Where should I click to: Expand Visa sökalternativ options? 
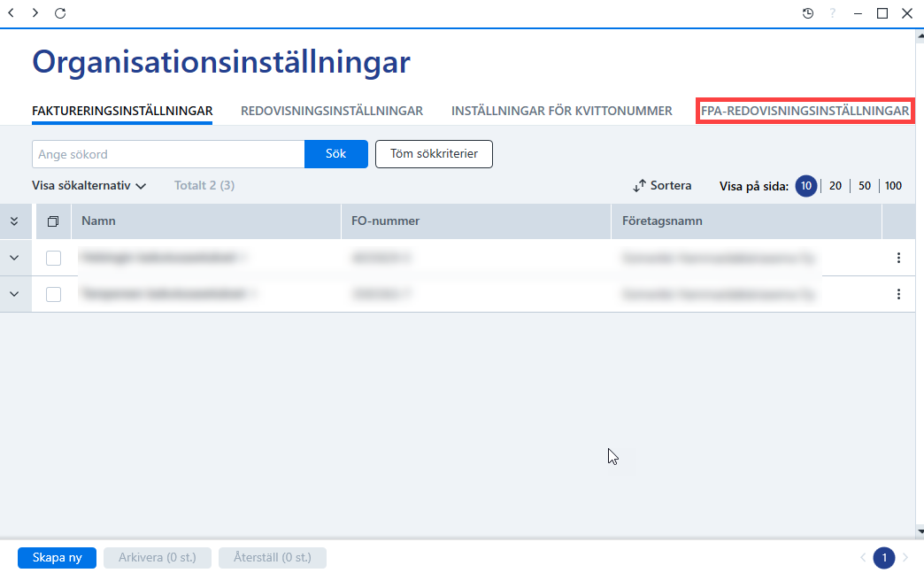coord(89,186)
